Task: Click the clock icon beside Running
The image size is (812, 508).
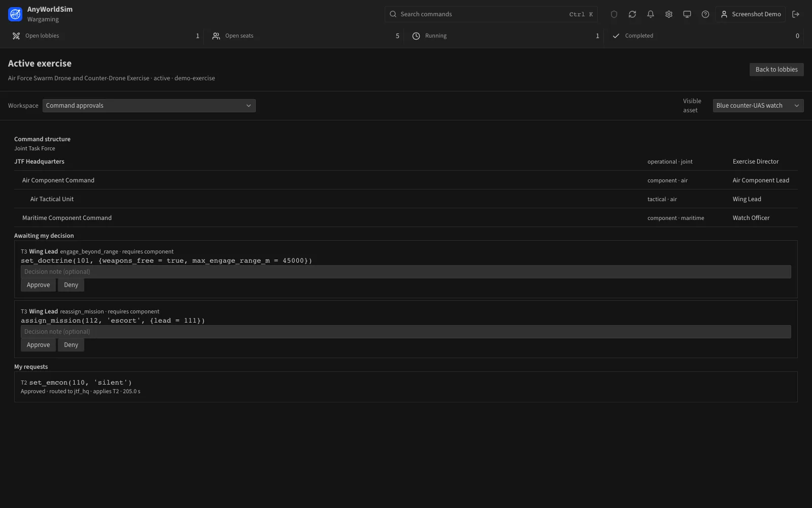Action: pos(416,36)
